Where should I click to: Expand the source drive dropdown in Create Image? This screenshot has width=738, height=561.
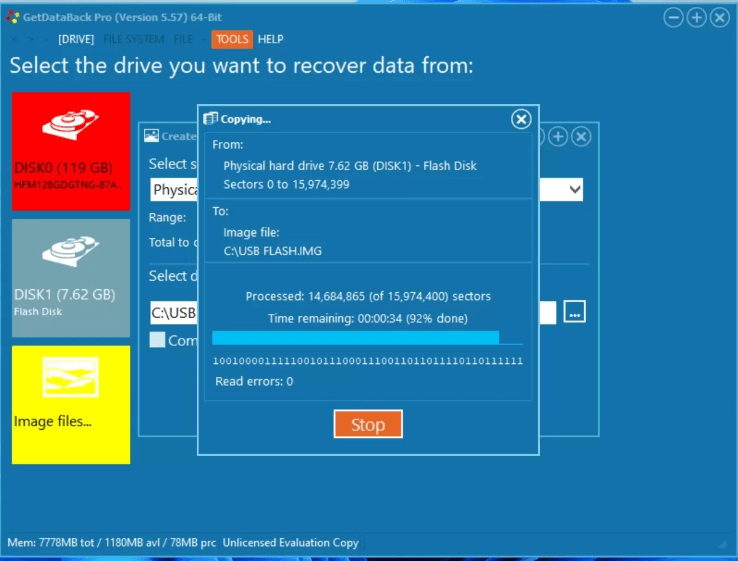pos(574,190)
